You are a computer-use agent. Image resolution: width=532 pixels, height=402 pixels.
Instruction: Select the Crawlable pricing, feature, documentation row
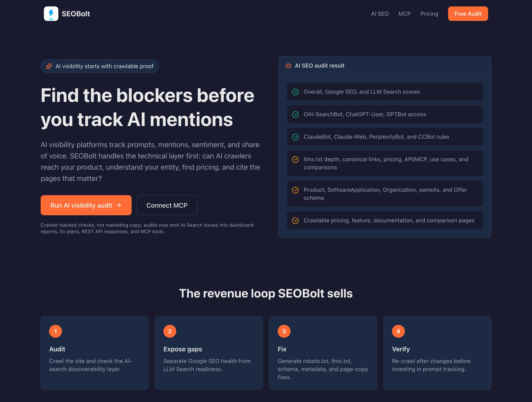(x=385, y=220)
